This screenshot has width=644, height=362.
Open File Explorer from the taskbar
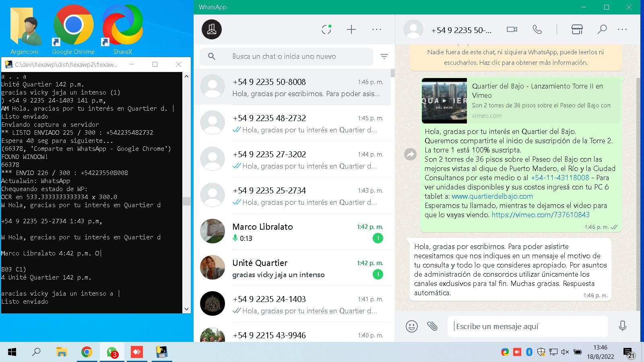61,352
